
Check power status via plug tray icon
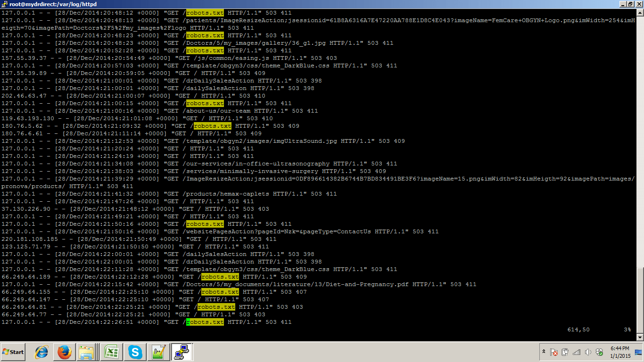tap(565, 352)
